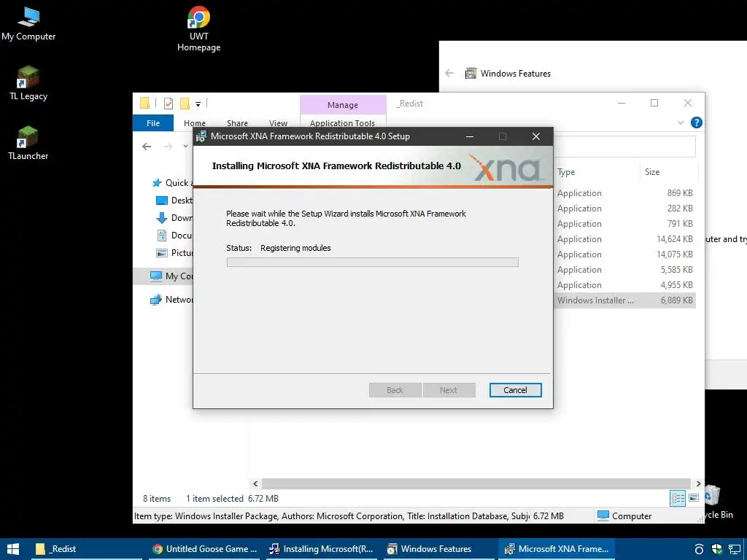The width and height of the screenshot is (747, 560).
Task: Switch Explorer to large icons view
Action: [694, 498]
